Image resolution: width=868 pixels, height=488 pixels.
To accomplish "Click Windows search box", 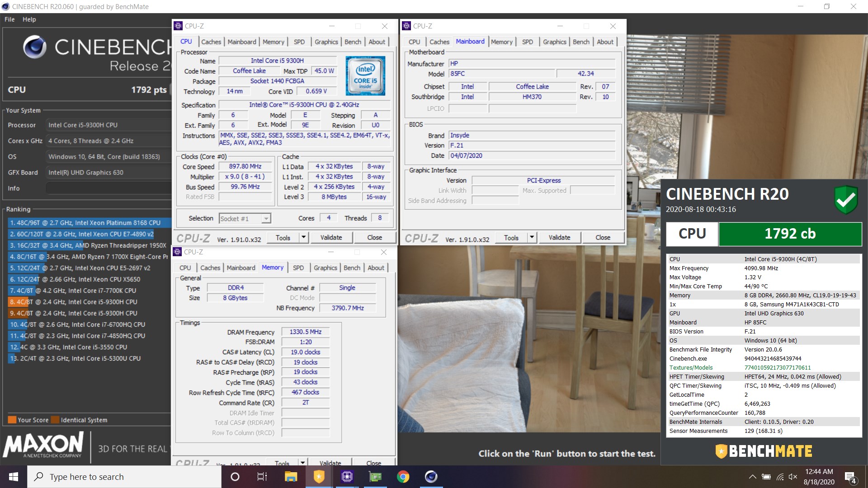I will tap(124, 477).
